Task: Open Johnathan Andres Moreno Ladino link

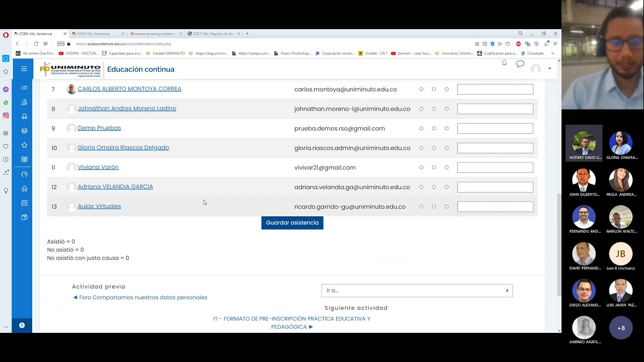Action: coord(127,109)
